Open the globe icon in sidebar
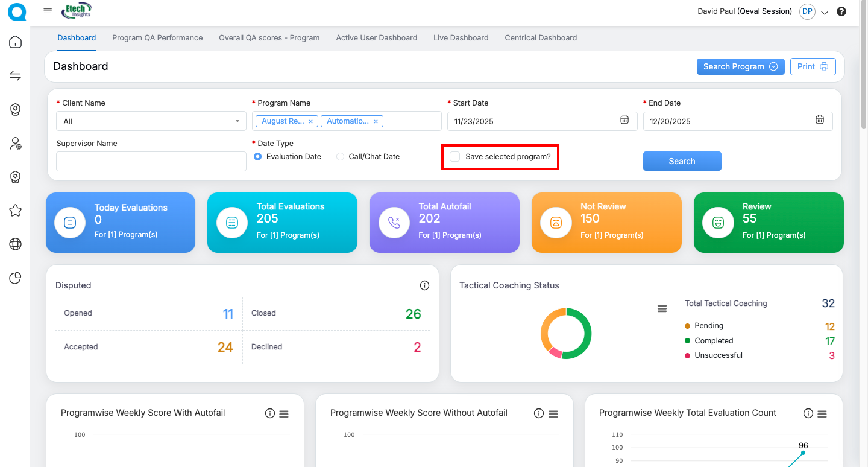 point(16,244)
